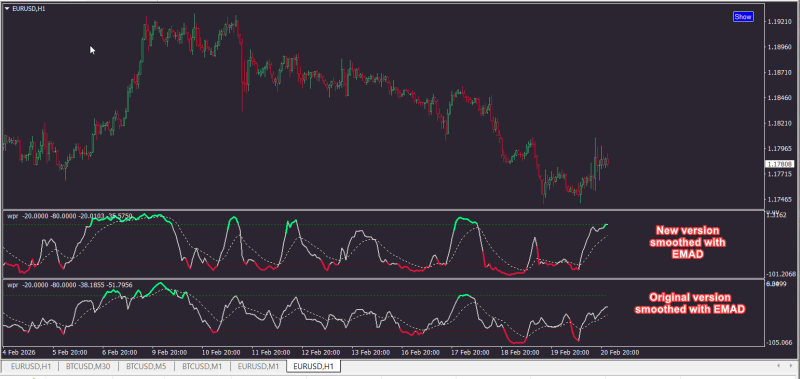Viewport: 800px width, 379px height.
Task: Click the 1.17465 price level on the scale
Action: click(x=780, y=199)
